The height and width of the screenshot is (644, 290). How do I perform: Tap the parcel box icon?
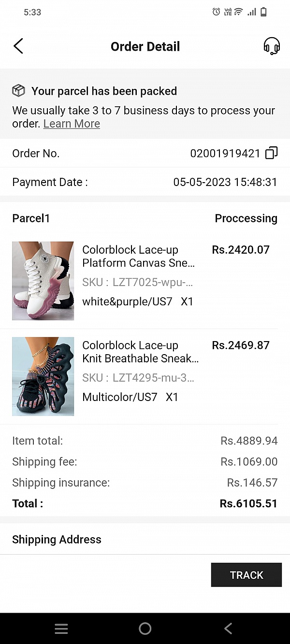click(x=18, y=91)
